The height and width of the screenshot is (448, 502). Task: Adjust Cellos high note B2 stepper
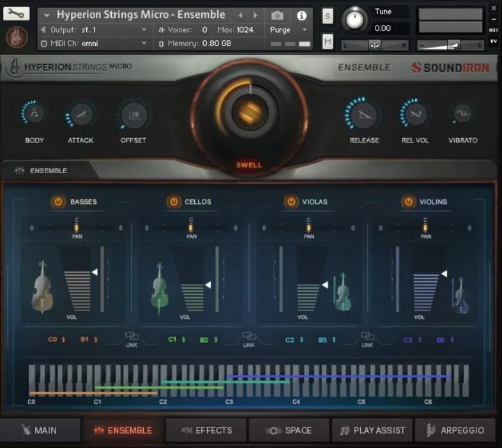click(x=216, y=340)
